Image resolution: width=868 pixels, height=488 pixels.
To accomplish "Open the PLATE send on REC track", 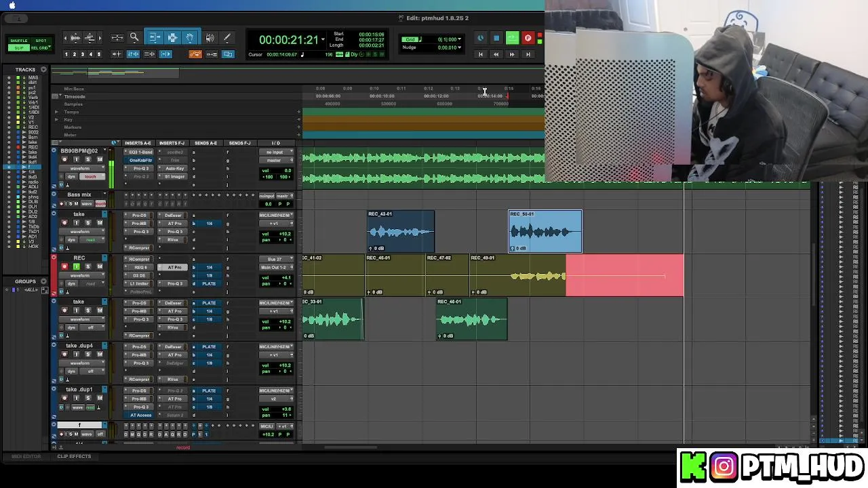I will click(x=209, y=283).
